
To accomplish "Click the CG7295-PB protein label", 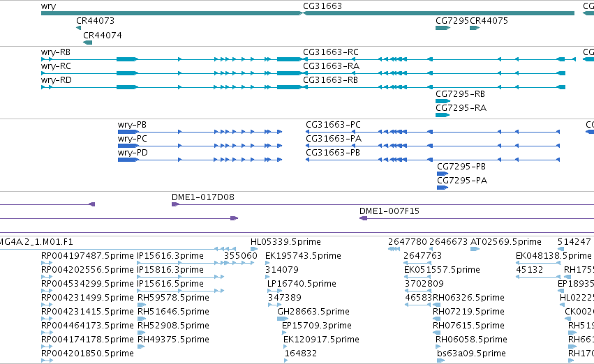I will (x=461, y=167).
